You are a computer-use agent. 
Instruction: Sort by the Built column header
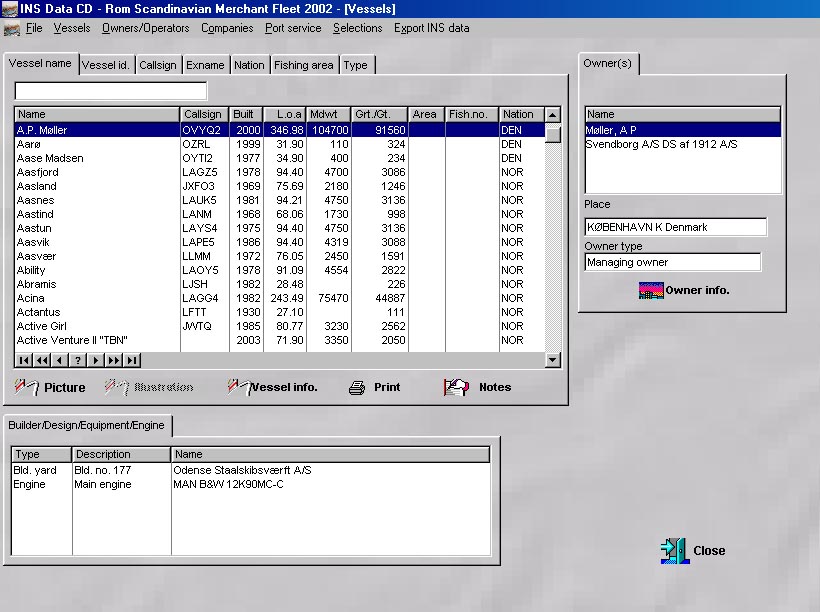[246, 114]
